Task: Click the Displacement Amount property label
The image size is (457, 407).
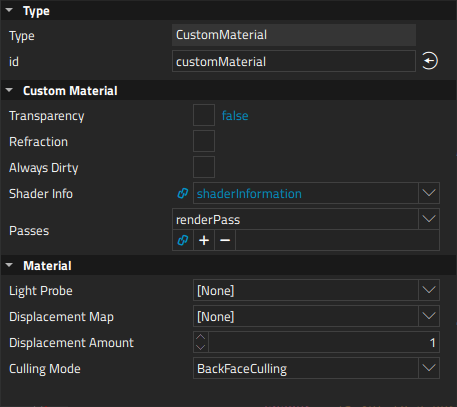Action: pos(71,343)
